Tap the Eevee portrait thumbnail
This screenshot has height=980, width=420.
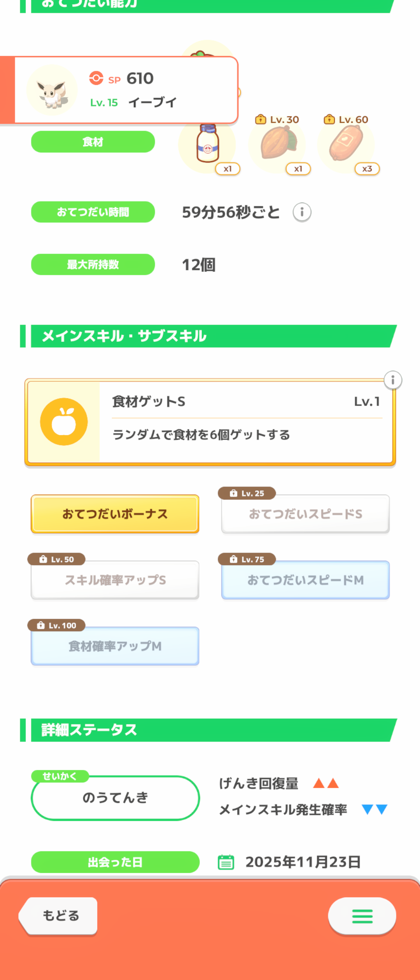pyautogui.click(x=52, y=91)
